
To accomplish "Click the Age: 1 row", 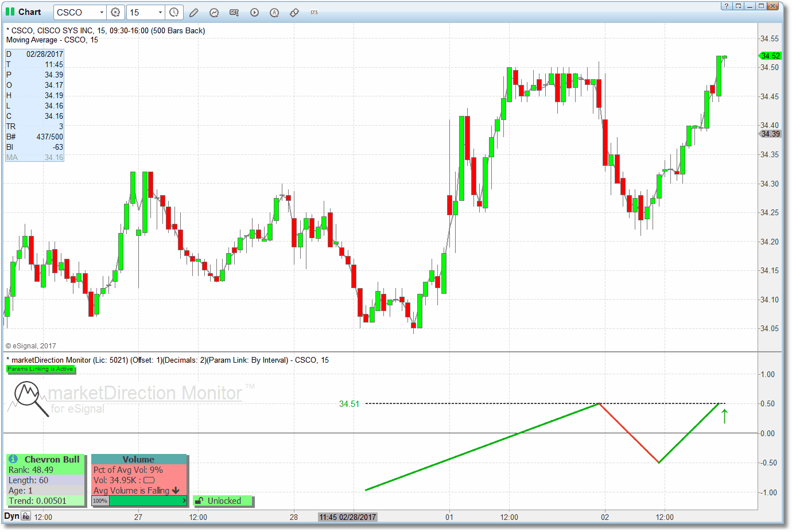I will 45,491.
